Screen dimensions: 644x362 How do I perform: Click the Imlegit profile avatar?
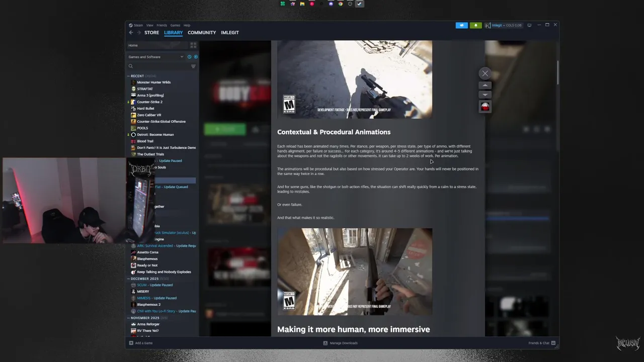(x=488, y=25)
